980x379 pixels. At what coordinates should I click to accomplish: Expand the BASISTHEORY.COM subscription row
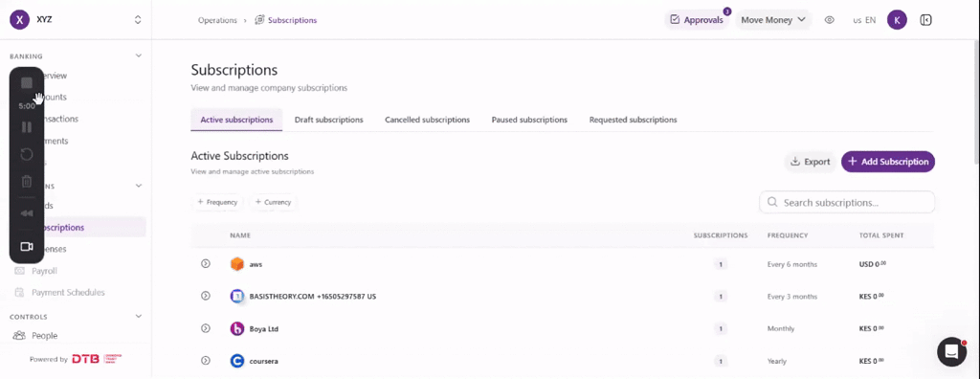coord(206,296)
